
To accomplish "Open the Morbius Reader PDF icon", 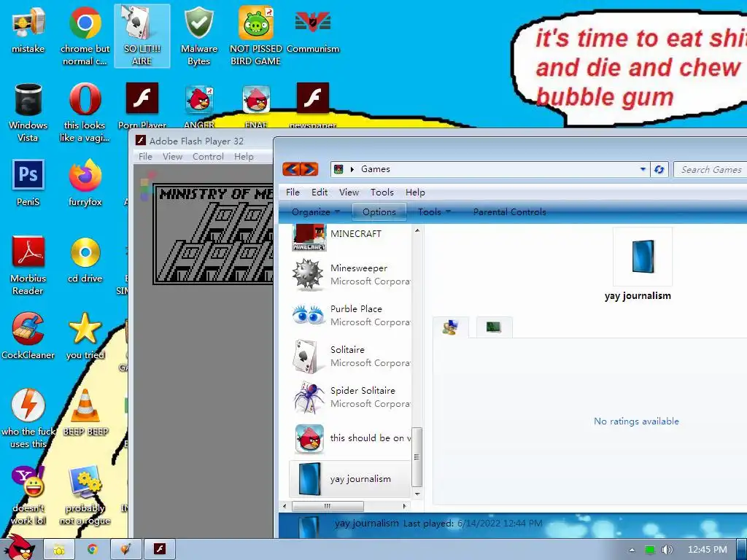I will click(28, 265).
